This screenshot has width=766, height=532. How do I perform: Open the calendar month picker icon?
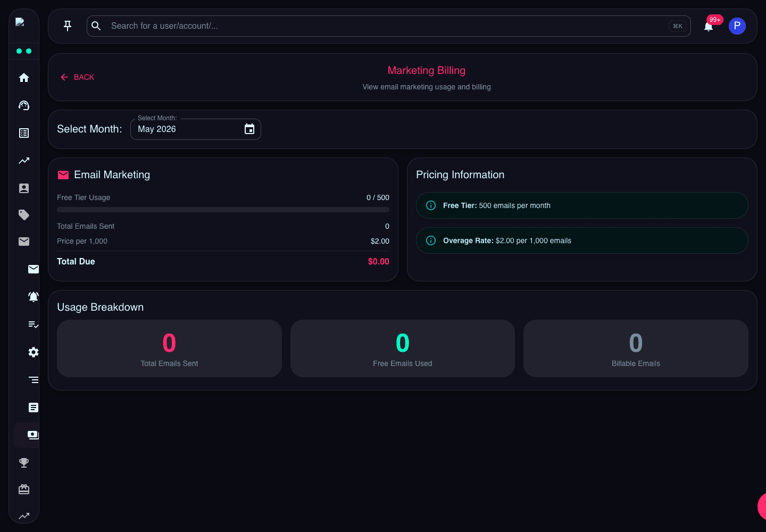coord(249,129)
